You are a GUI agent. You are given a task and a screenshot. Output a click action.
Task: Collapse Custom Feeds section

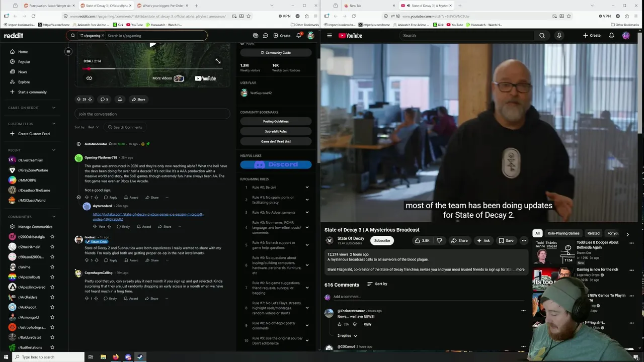pos(53,124)
